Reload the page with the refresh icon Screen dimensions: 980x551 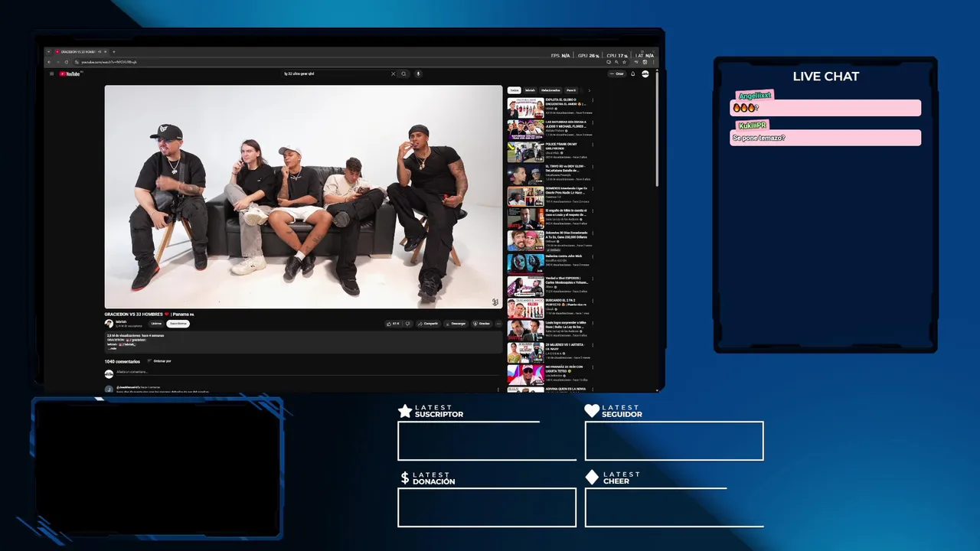point(67,62)
